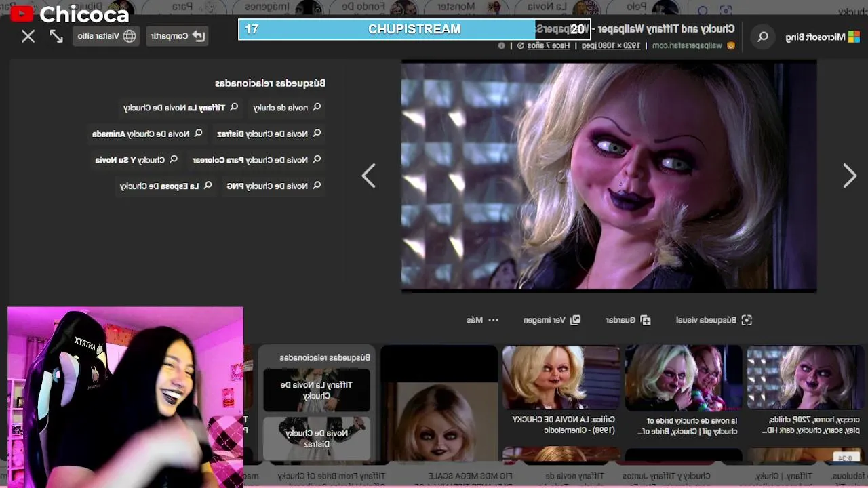Click the caption Crítica: LA NOVIA DE CHUCKY (1998)
The image size is (868, 488).
564,425
